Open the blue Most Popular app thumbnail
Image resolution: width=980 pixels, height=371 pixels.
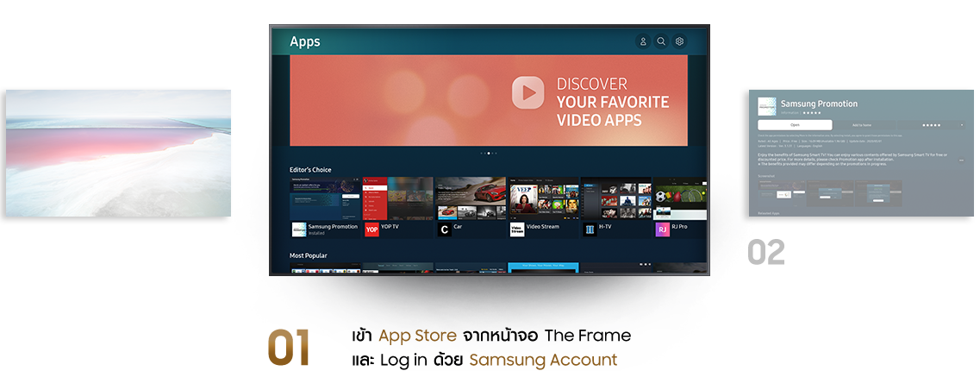point(543,268)
